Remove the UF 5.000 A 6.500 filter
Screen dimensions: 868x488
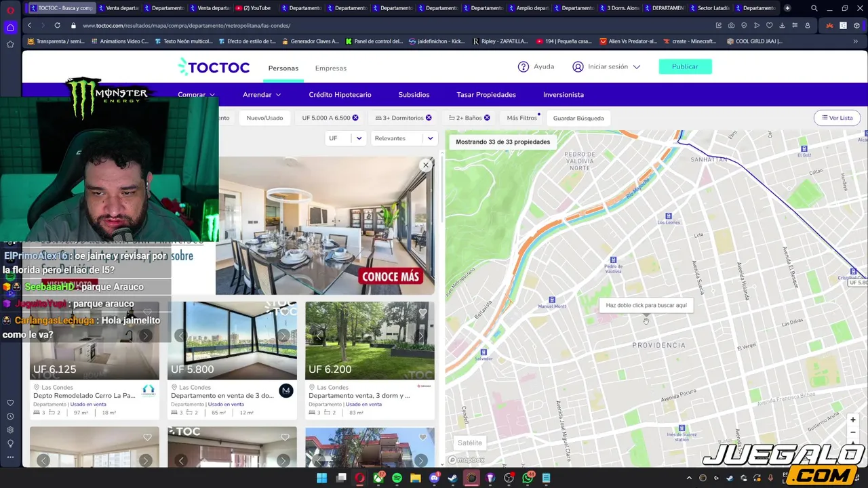click(355, 118)
